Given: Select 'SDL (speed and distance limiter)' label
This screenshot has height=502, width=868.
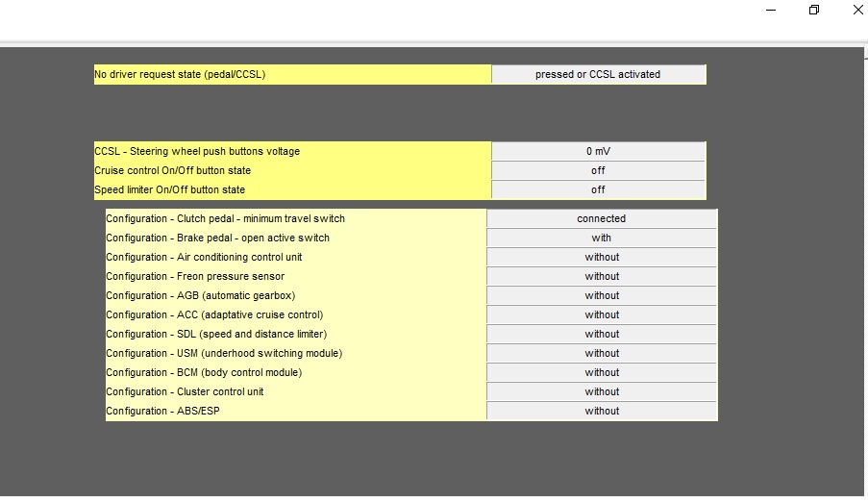Looking at the screenshot, I should 216,334.
